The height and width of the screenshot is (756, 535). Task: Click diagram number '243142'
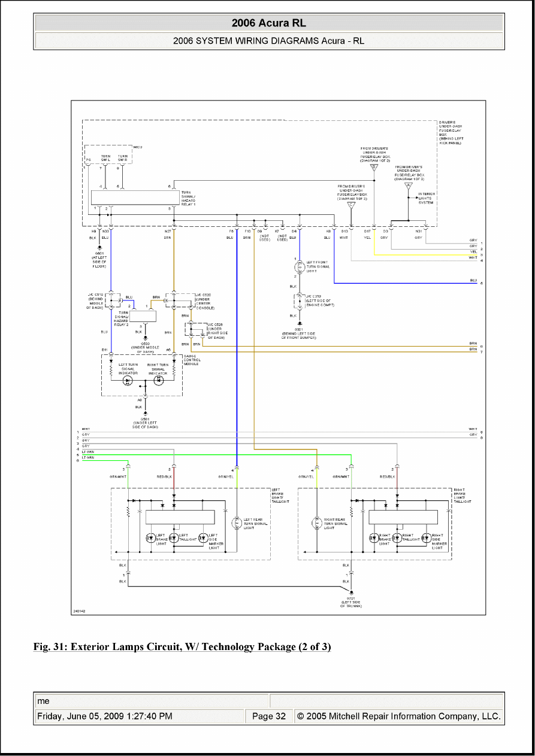(x=78, y=611)
